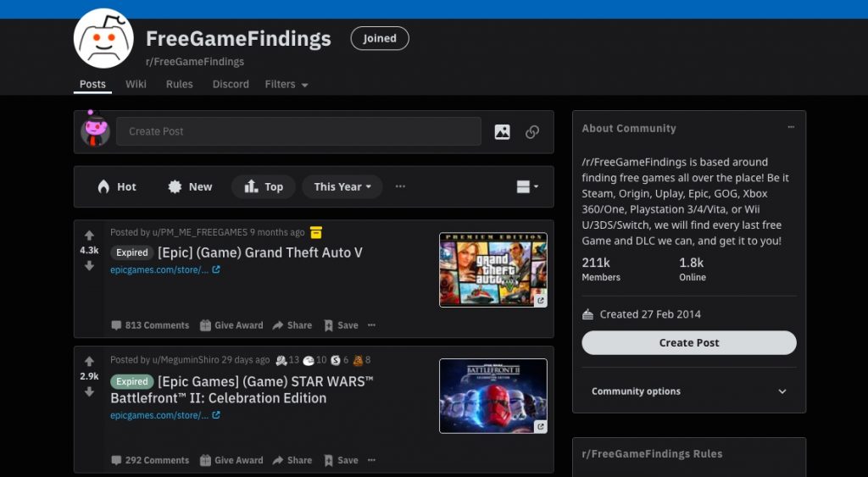Viewport: 868px width, 477px height.
Task: Open the Grand Theft Auto V post title
Action: (260, 252)
